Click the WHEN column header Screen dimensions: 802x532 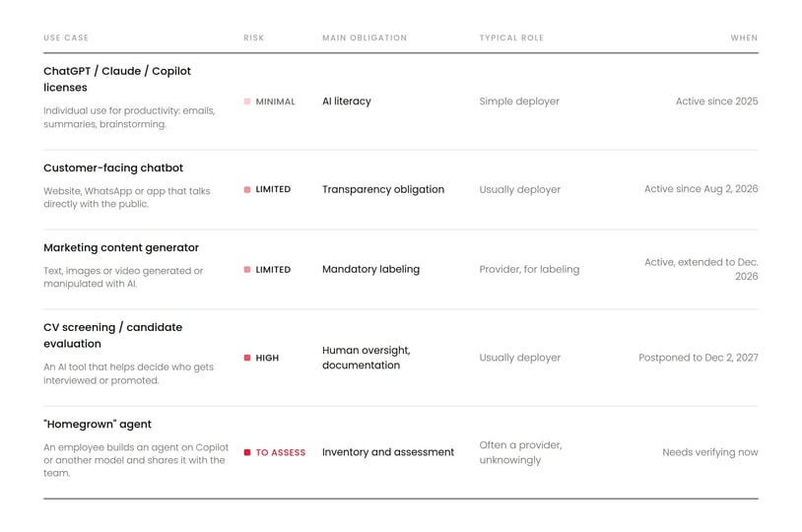(744, 37)
